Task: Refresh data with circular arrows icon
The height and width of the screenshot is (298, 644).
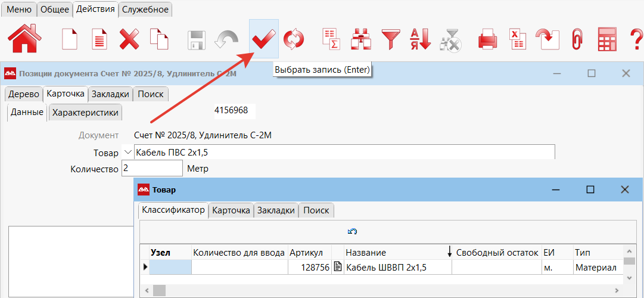Action: (293, 39)
